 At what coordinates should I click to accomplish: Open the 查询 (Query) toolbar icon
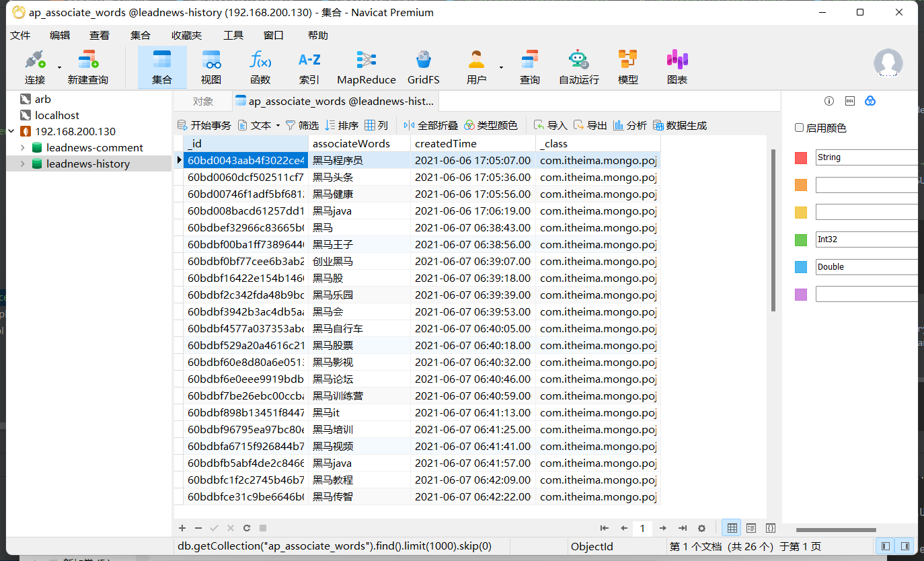point(530,67)
